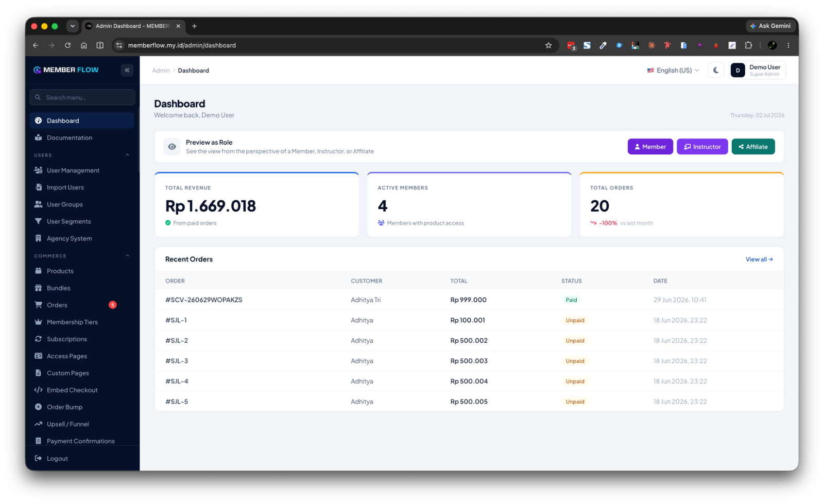Collapse the USERS sidebar section
This screenshot has height=504, width=824.
click(127, 155)
